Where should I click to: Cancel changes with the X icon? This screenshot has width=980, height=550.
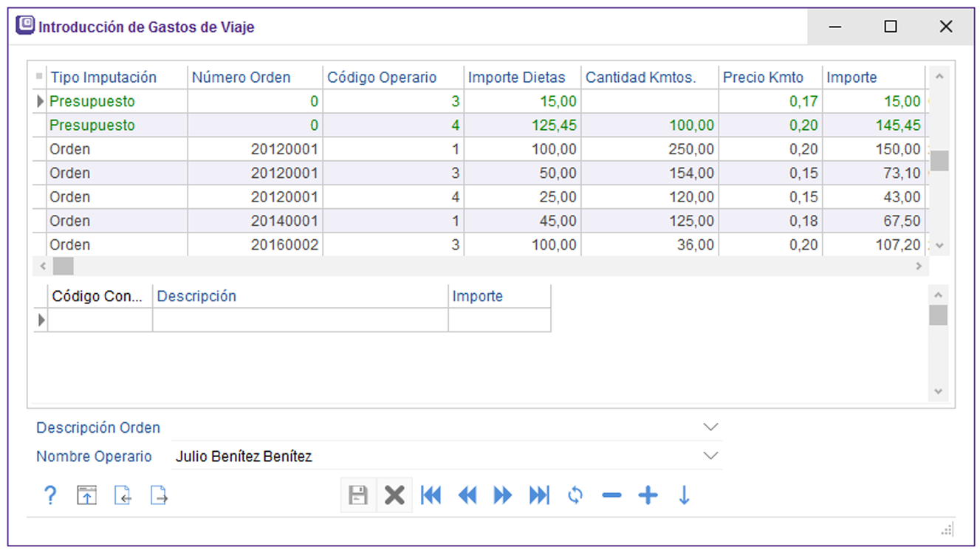[394, 495]
